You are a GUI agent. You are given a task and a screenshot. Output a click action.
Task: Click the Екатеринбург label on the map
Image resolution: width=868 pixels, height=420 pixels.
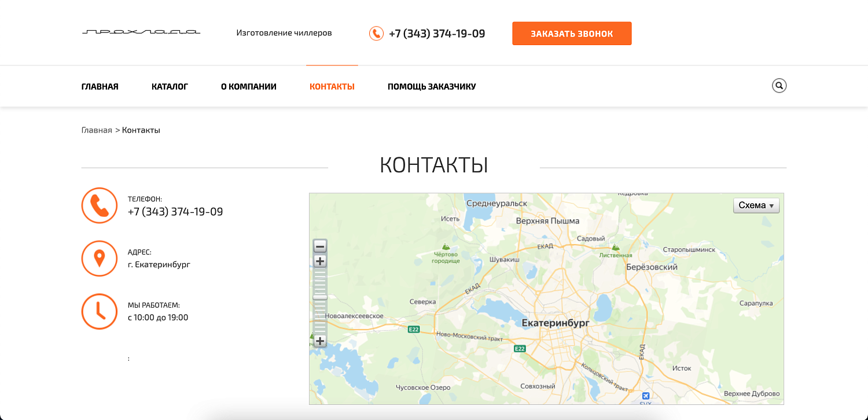tap(555, 323)
